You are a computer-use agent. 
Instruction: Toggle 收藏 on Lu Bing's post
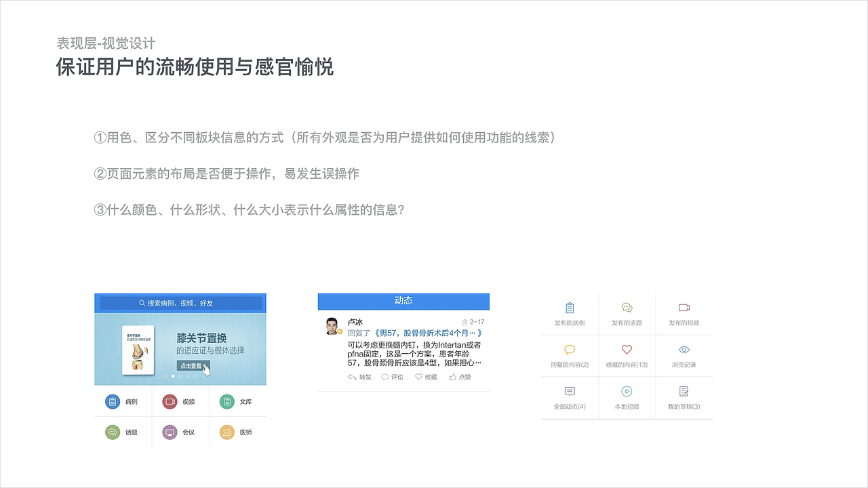pyautogui.click(x=426, y=377)
